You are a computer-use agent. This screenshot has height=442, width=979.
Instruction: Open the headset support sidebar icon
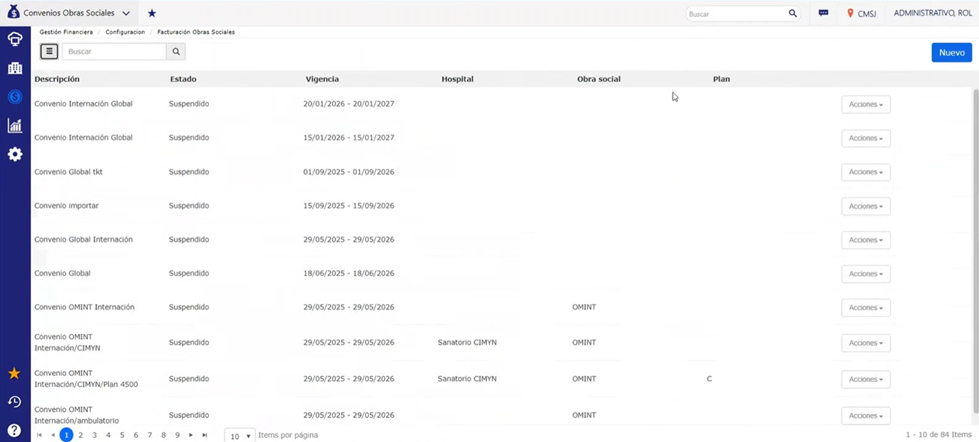coord(15,39)
